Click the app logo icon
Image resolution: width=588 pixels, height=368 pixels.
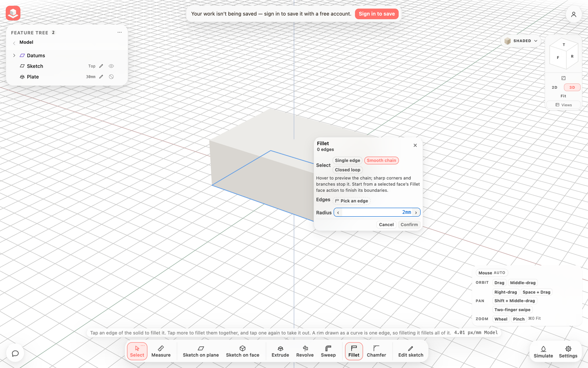pos(13,13)
